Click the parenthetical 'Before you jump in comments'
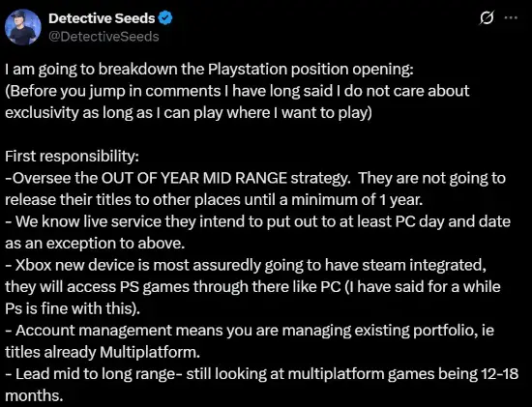Image resolution: width=532 pixels, height=407 pixels. point(115,91)
